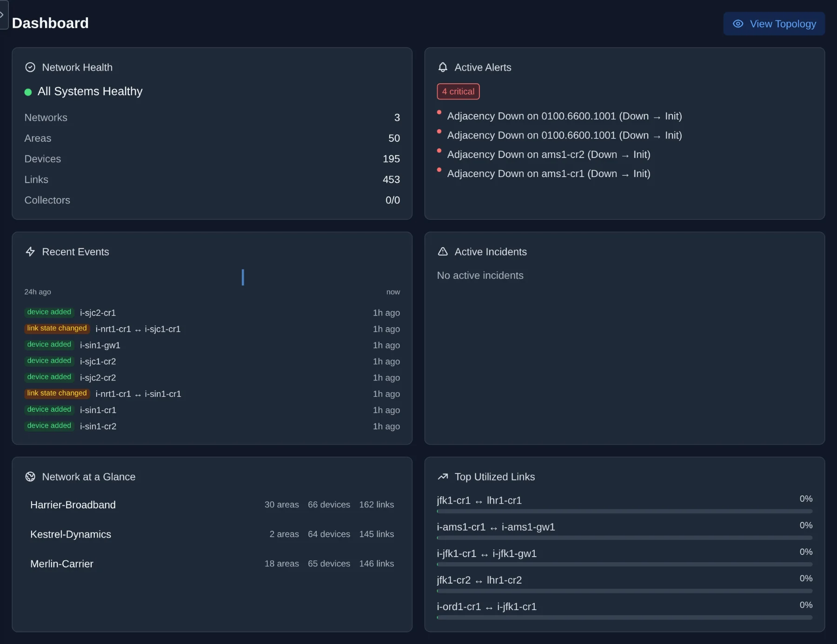
Task: Click utilization bar under jfk1-cr1 lhr1-cr1
Action: point(624,511)
